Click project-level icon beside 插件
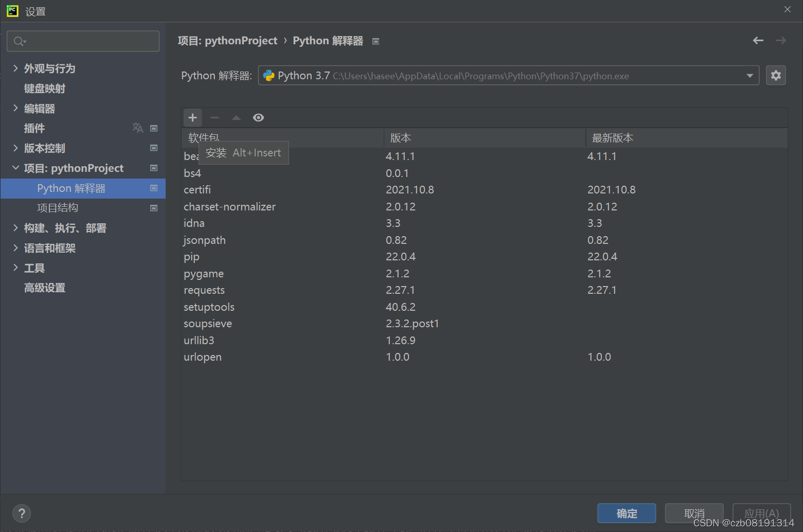The width and height of the screenshot is (803, 532). (154, 128)
